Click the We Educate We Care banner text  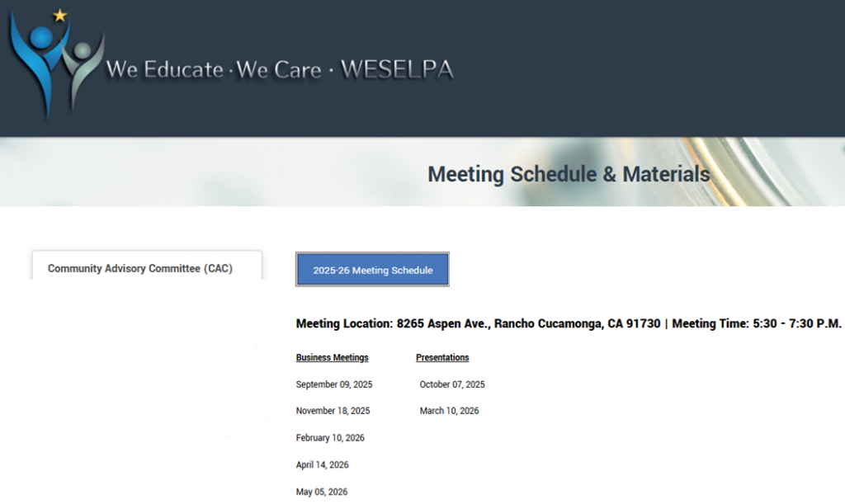(x=281, y=70)
